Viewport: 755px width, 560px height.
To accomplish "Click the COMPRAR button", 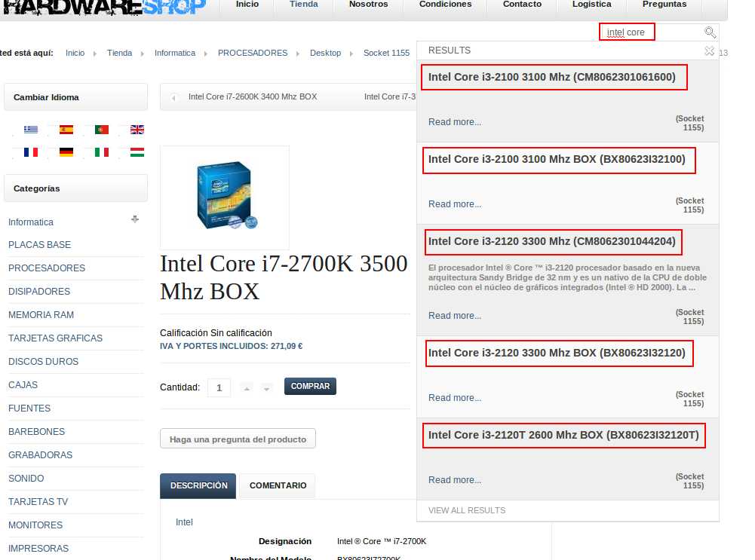I will pyautogui.click(x=310, y=387).
